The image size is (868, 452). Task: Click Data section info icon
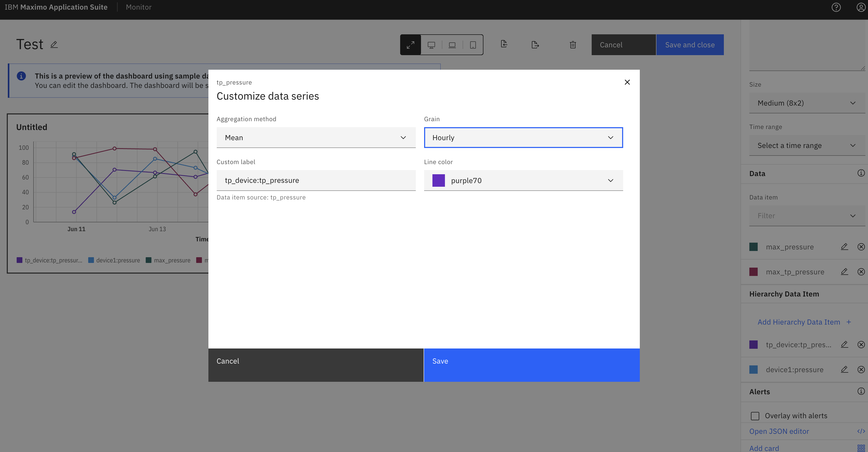click(x=861, y=173)
